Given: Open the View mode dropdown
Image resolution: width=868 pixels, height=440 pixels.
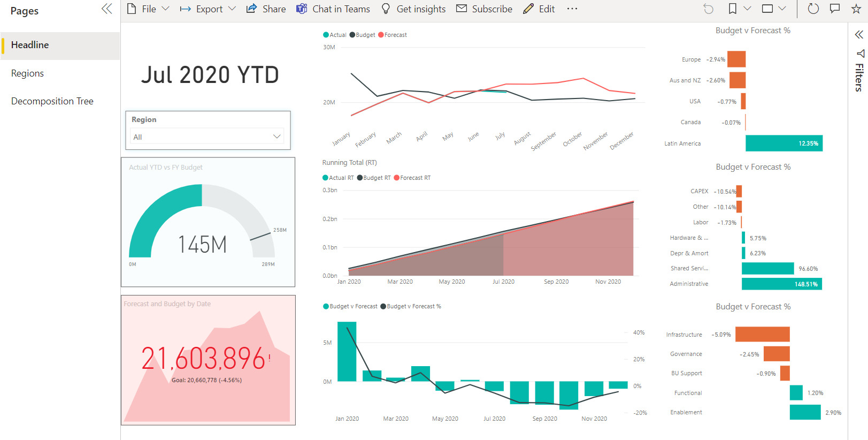Looking at the screenshot, I should coord(773,9).
